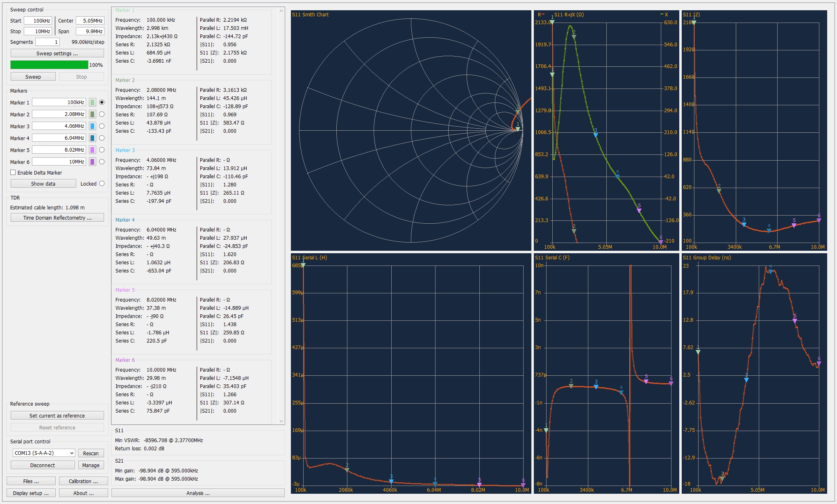Click marker 1 on the Smith chart

pyautogui.click(x=518, y=129)
